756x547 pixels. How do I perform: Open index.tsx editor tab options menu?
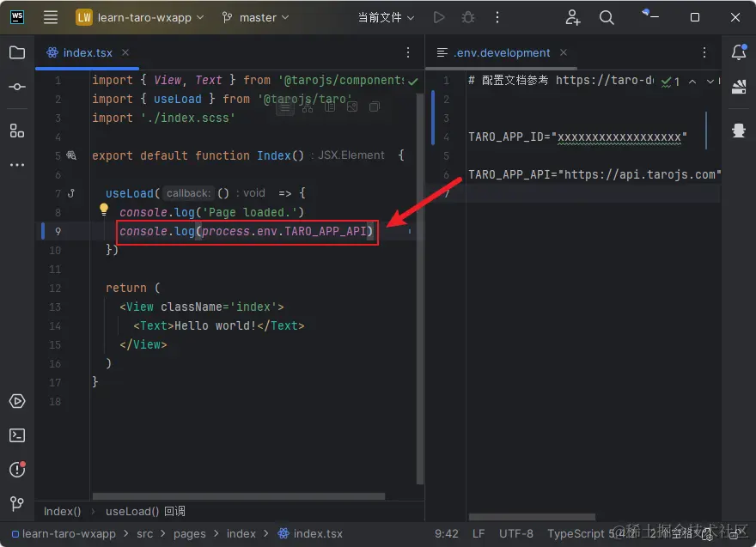[x=408, y=52]
